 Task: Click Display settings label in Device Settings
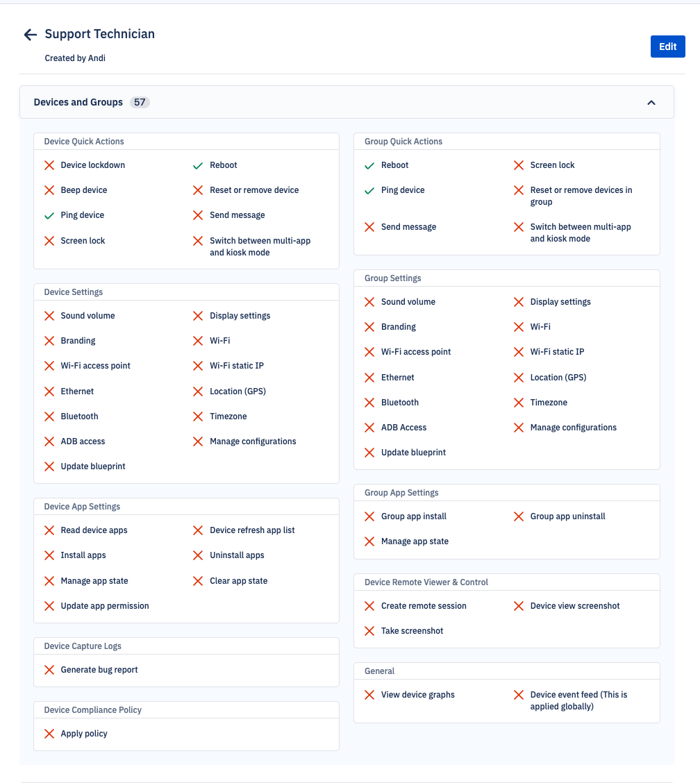point(240,316)
